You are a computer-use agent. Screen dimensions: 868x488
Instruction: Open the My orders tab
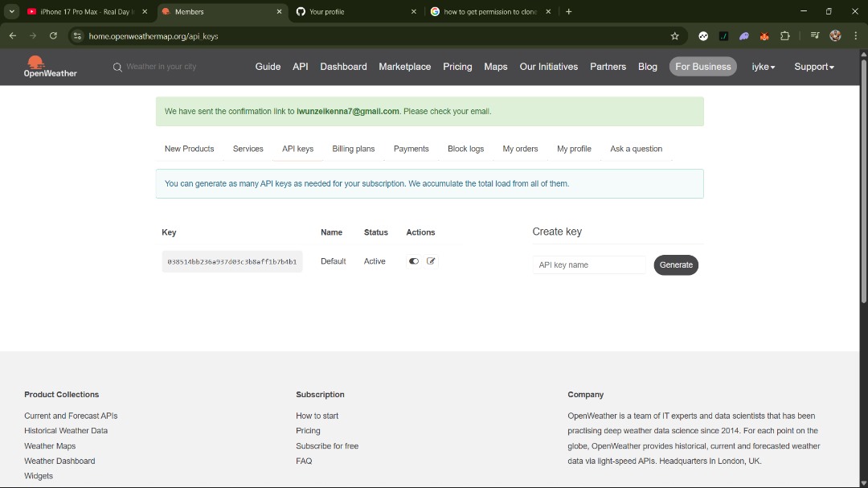tap(520, 149)
